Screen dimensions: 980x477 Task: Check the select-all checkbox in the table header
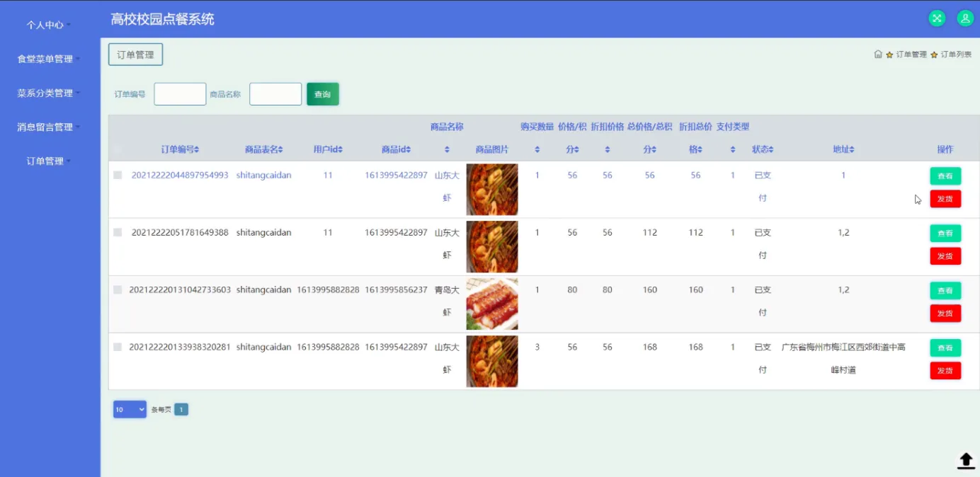click(118, 149)
